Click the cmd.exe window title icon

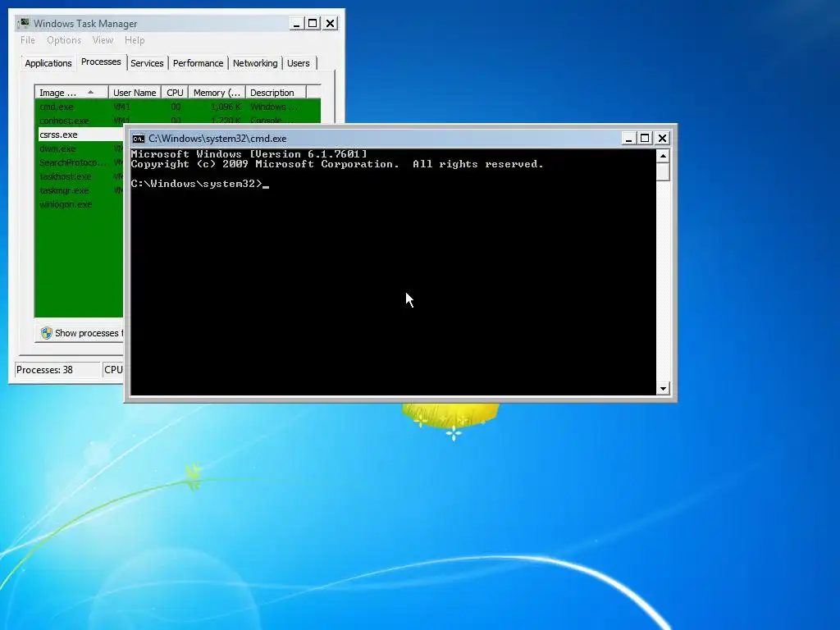click(x=138, y=139)
